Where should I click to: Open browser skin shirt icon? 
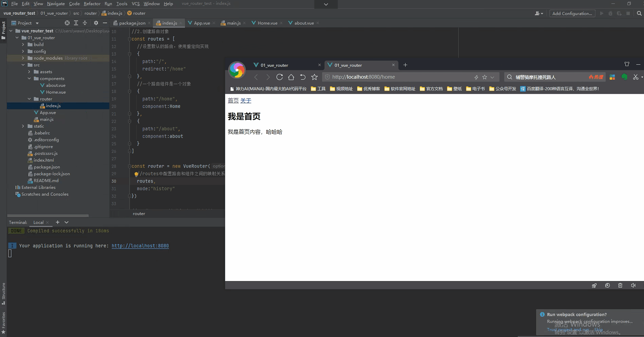click(x=627, y=64)
